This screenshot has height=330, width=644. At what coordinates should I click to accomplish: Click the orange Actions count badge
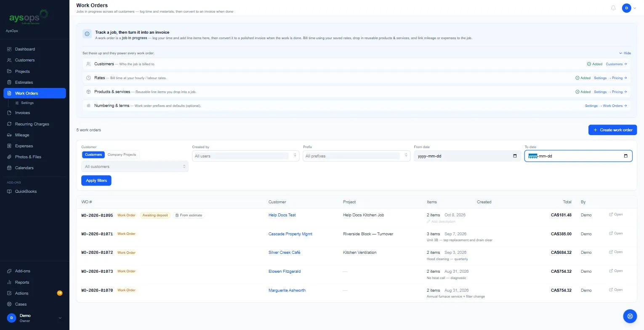pyautogui.click(x=59, y=293)
